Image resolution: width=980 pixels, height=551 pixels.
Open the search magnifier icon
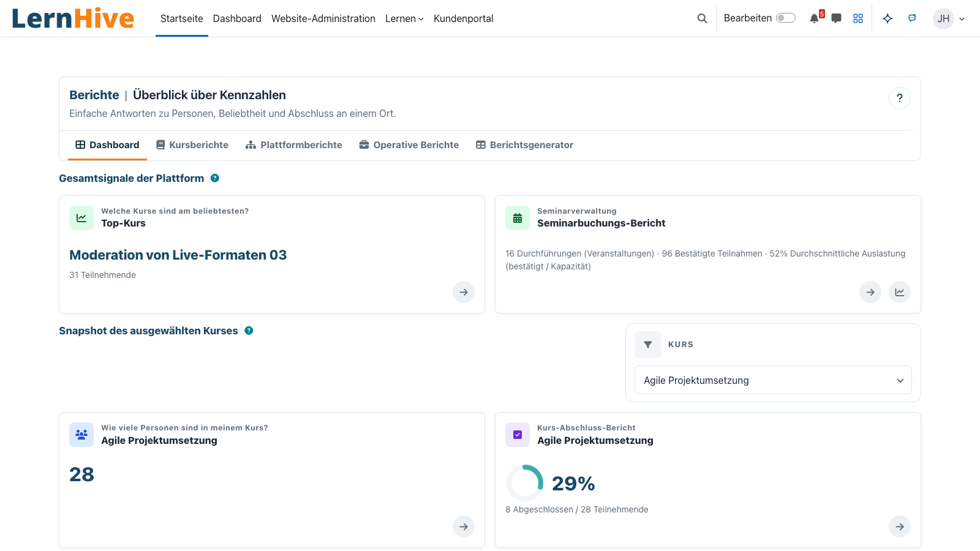pyautogui.click(x=703, y=18)
